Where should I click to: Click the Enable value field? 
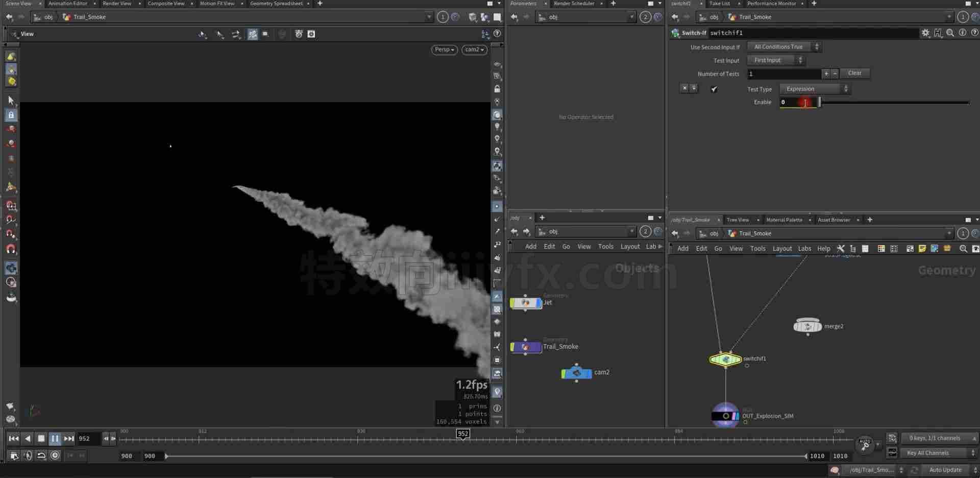[x=798, y=102]
